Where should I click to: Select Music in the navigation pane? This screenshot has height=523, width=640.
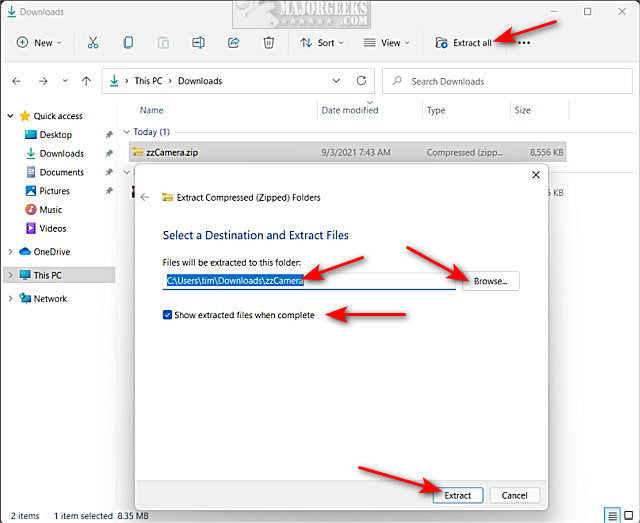[x=50, y=209]
